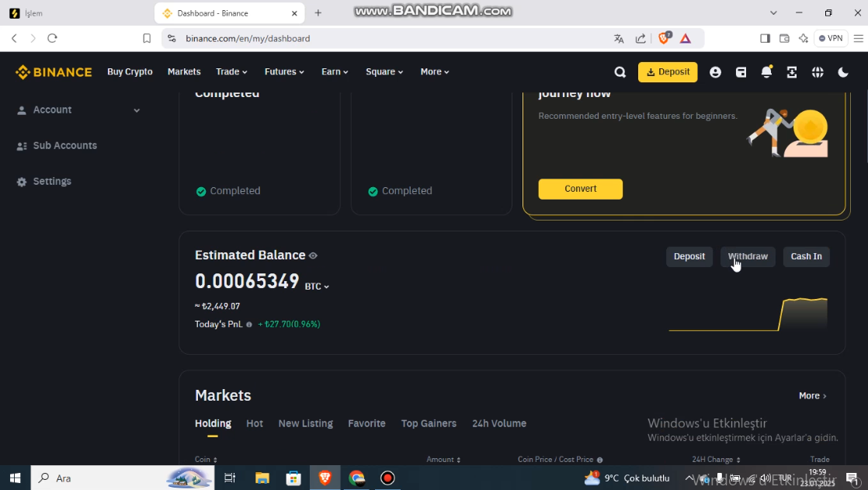Open the profile account icon in header
The width and height of the screenshot is (868, 490).
pos(715,72)
